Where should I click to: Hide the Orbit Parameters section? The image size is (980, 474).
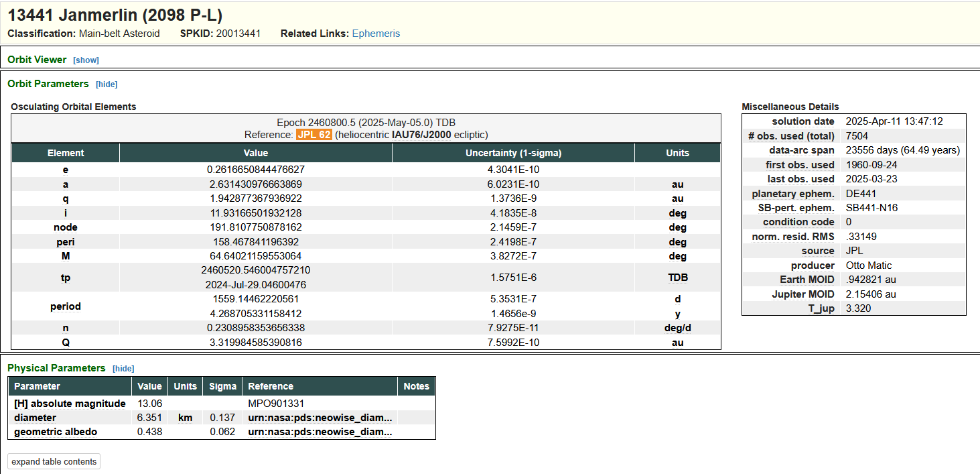(107, 84)
